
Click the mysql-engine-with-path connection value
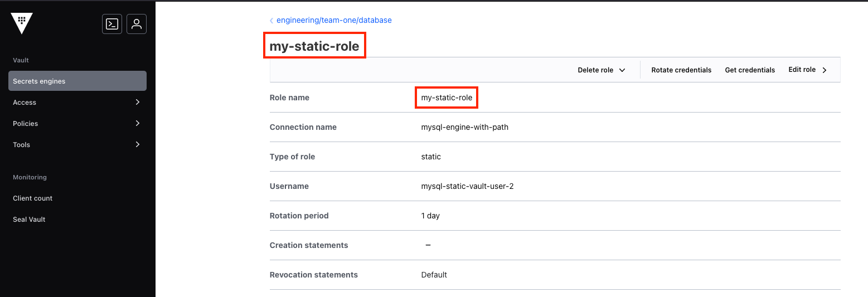pyautogui.click(x=465, y=127)
